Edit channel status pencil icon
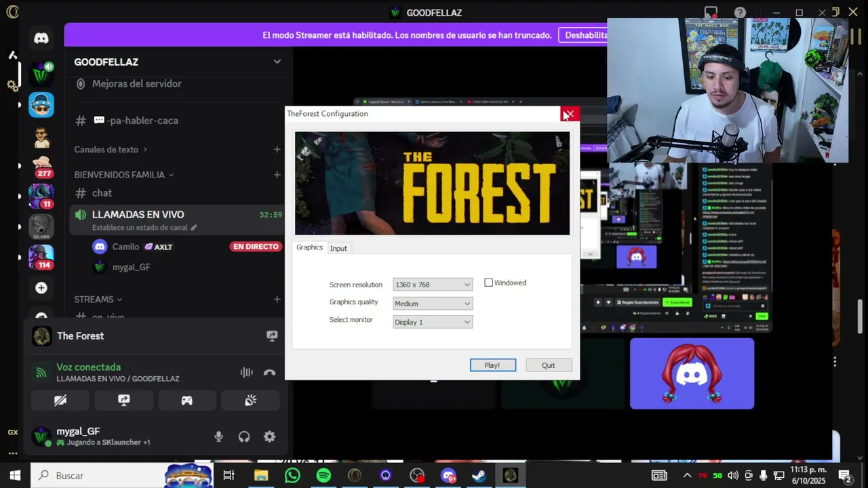The image size is (868, 488). 194,228
